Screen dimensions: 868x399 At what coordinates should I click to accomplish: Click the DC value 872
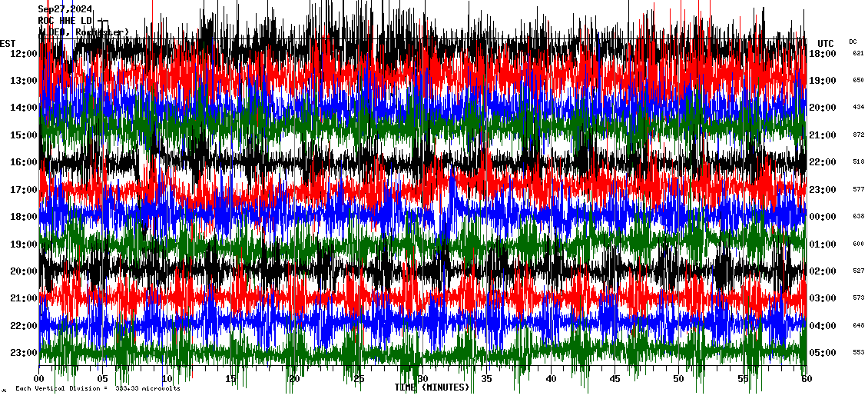(x=858, y=135)
